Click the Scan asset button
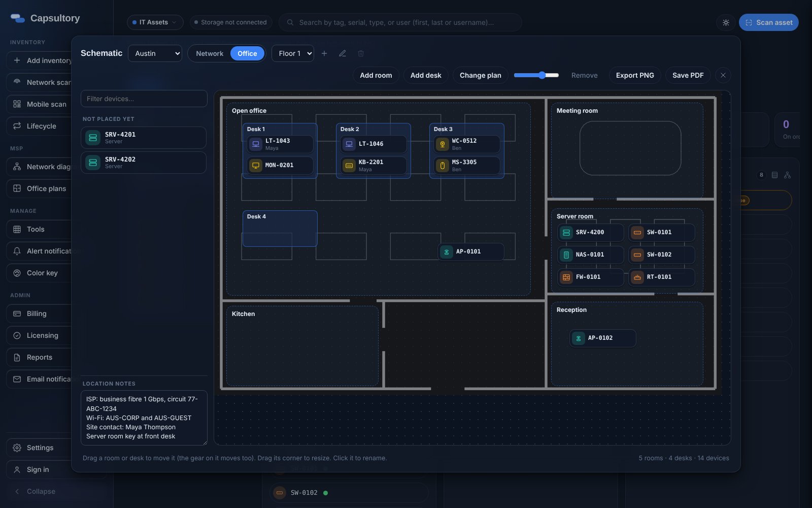812x508 pixels. (x=769, y=22)
